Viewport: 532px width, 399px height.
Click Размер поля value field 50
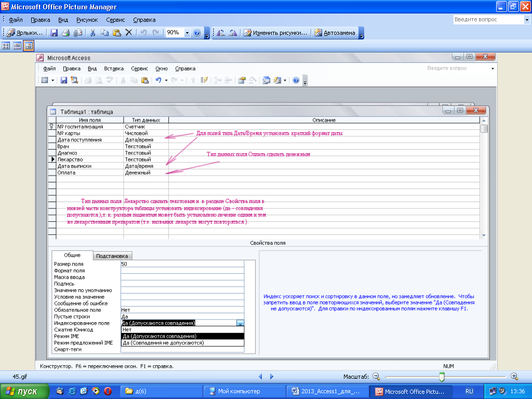182,264
